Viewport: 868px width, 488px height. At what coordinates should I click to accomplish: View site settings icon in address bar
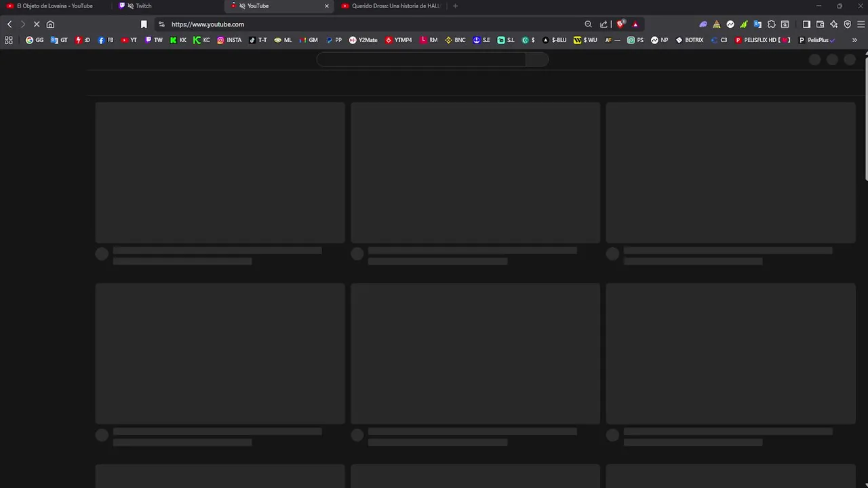point(161,24)
